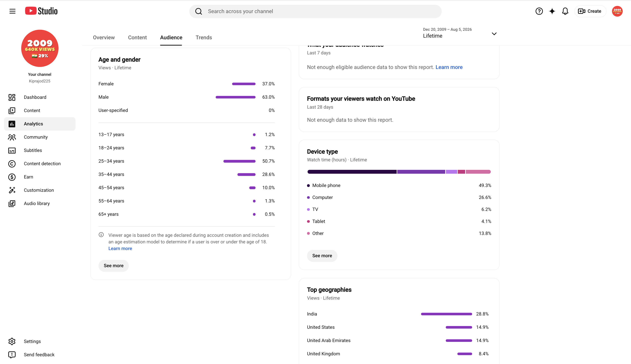
Task: Open the Help question mark icon
Action: click(x=539, y=11)
